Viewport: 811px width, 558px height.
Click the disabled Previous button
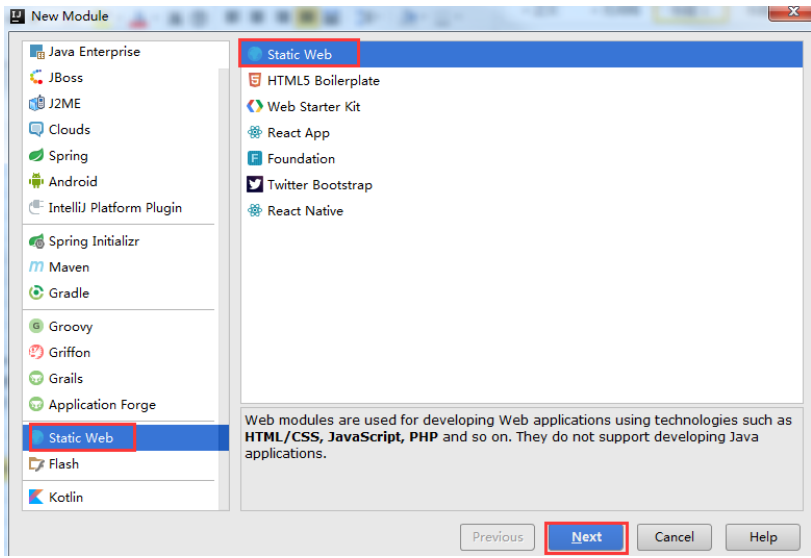pos(497,537)
